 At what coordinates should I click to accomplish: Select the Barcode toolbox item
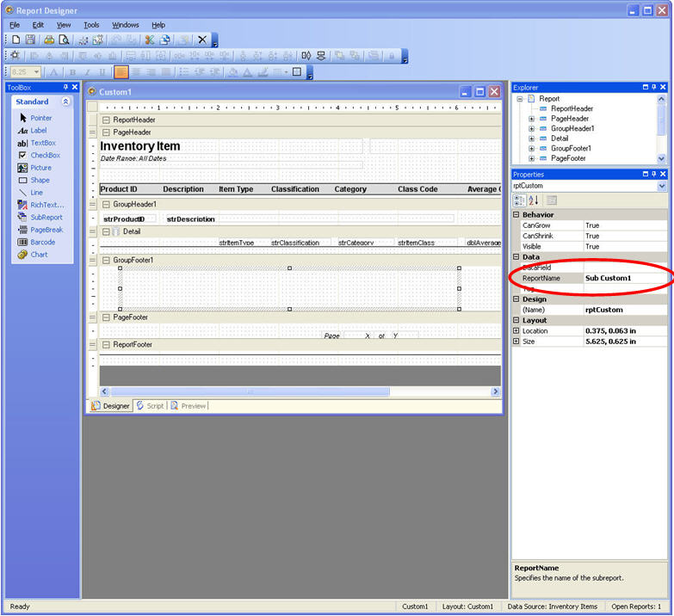coord(42,243)
